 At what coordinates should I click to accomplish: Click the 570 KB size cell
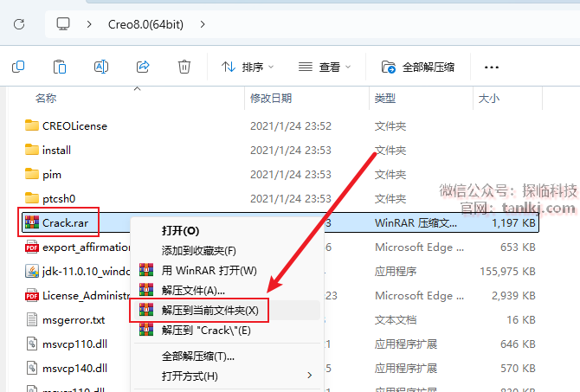click(518, 369)
